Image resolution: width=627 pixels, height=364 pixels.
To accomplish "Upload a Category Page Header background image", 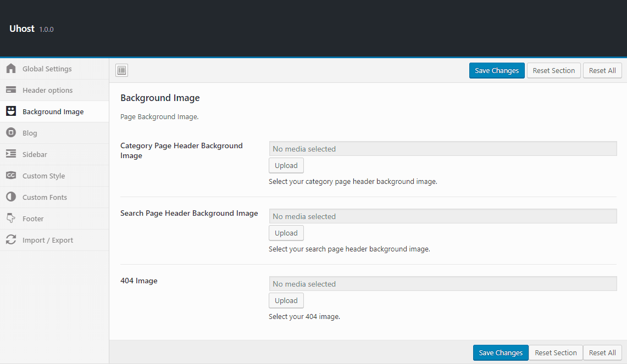I will [x=286, y=165].
